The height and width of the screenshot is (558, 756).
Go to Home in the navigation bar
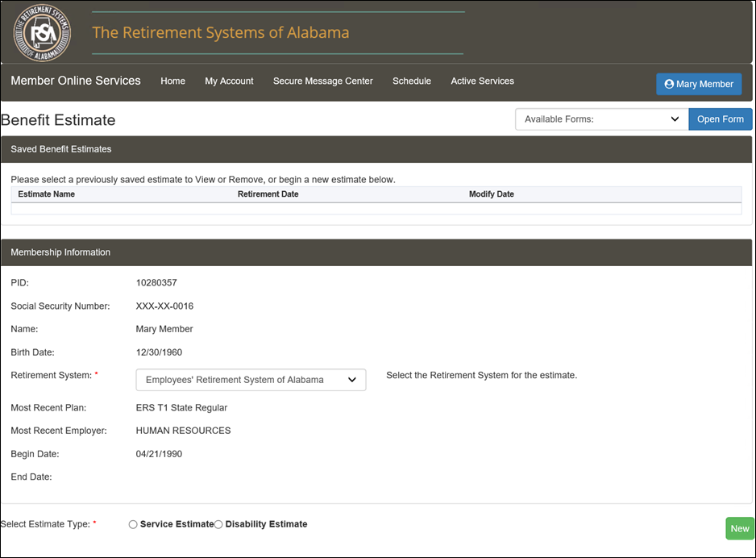172,81
